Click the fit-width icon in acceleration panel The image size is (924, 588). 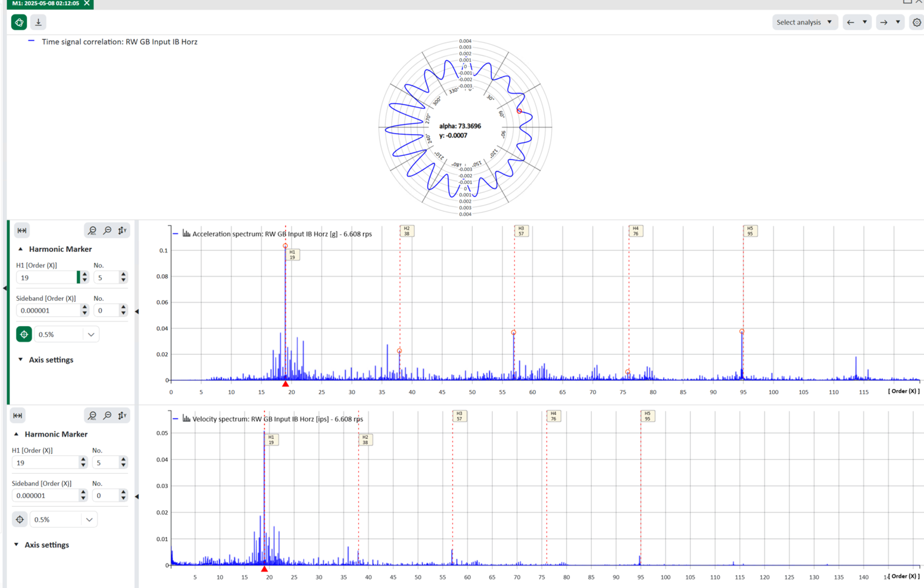pyautogui.click(x=22, y=230)
